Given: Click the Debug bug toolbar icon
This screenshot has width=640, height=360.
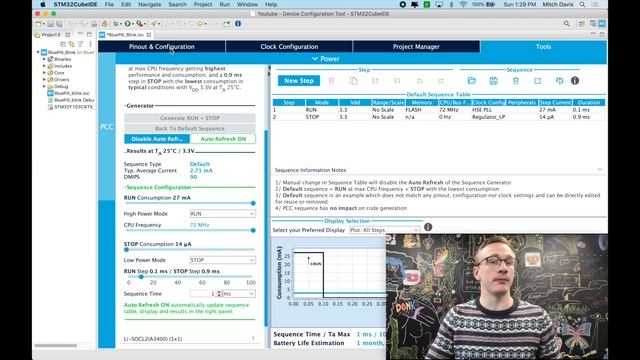Looking at the screenshot, I should (x=116, y=24).
